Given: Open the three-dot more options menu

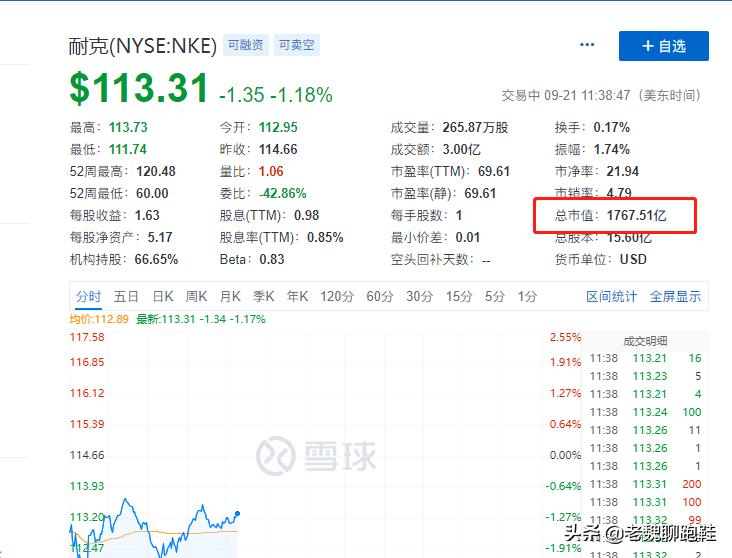Looking at the screenshot, I should pos(587,45).
